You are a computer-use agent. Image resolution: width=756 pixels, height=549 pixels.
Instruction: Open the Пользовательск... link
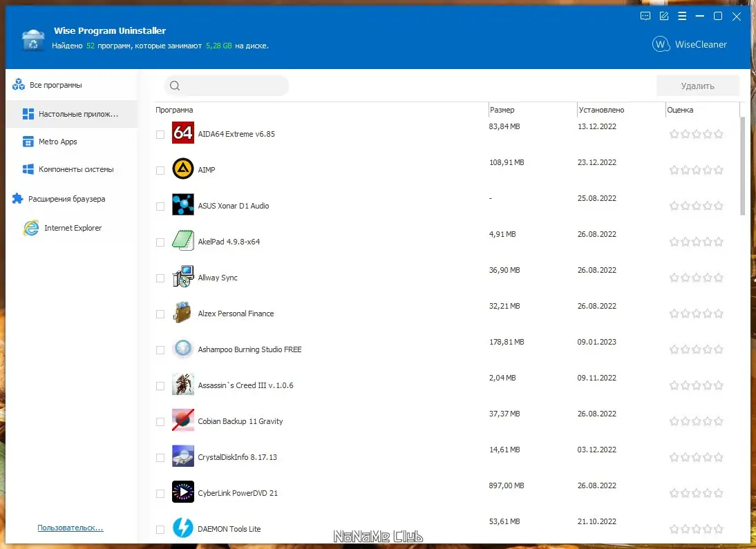tap(70, 528)
